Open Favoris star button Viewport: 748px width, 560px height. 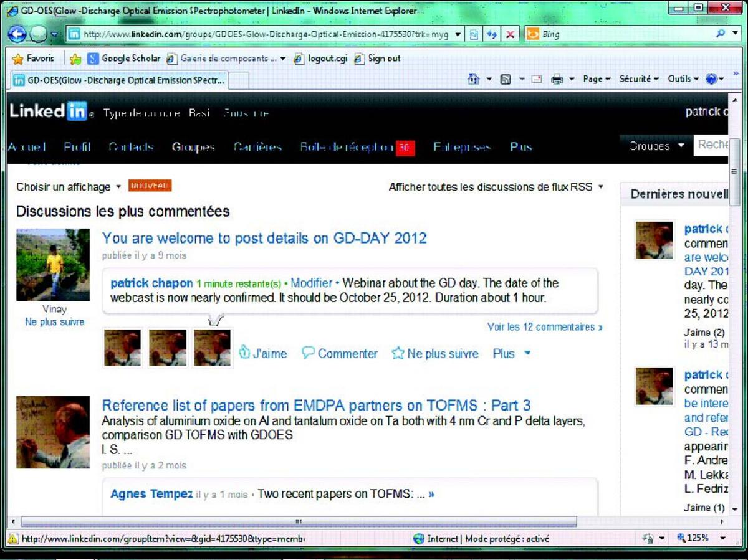point(34,59)
